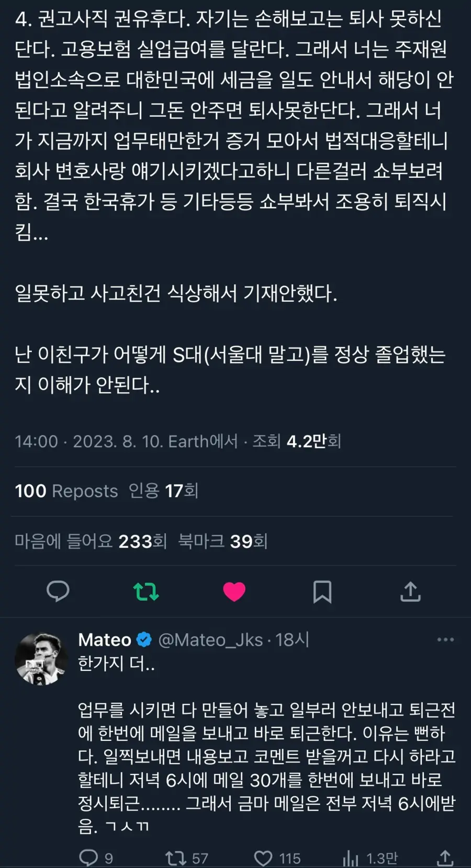View the 100 Reposts list
Viewport: 471px width, 868px height.
(x=66, y=491)
